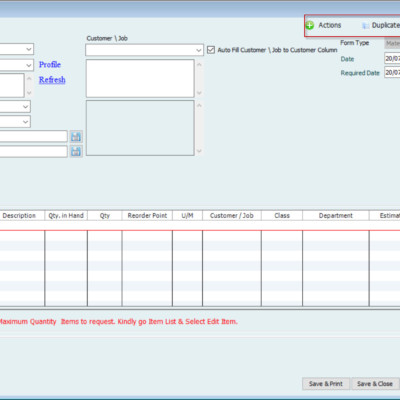400x400 pixels.
Task: Click down arrow of the lower gray box scrollbar
Action: pos(199,151)
